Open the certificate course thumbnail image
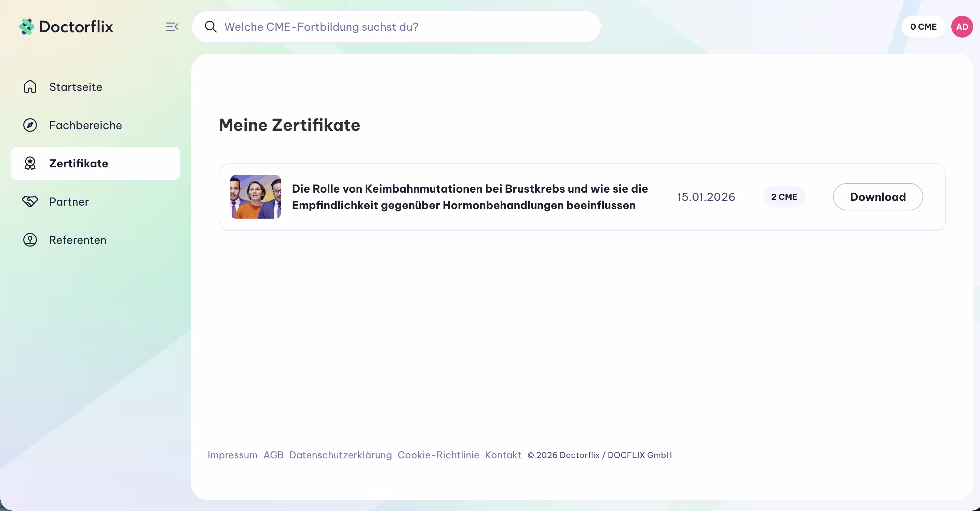 click(256, 196)
